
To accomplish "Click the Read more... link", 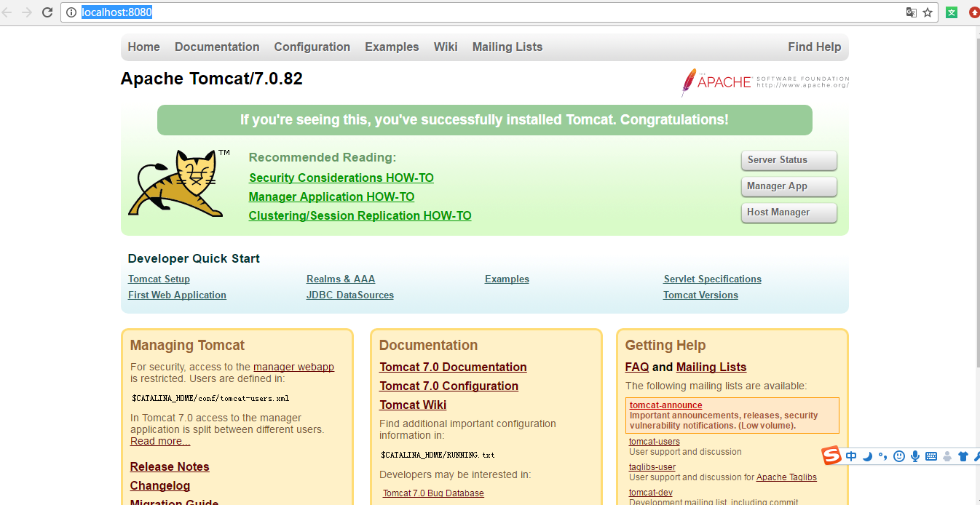I will 160,441.
